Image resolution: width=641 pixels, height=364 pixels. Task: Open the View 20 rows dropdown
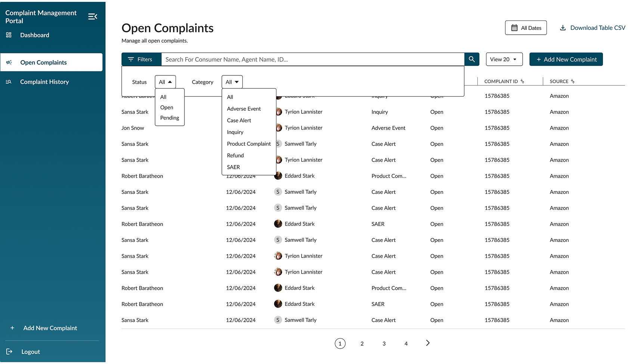pyautogui.click(x=504, y=59)
